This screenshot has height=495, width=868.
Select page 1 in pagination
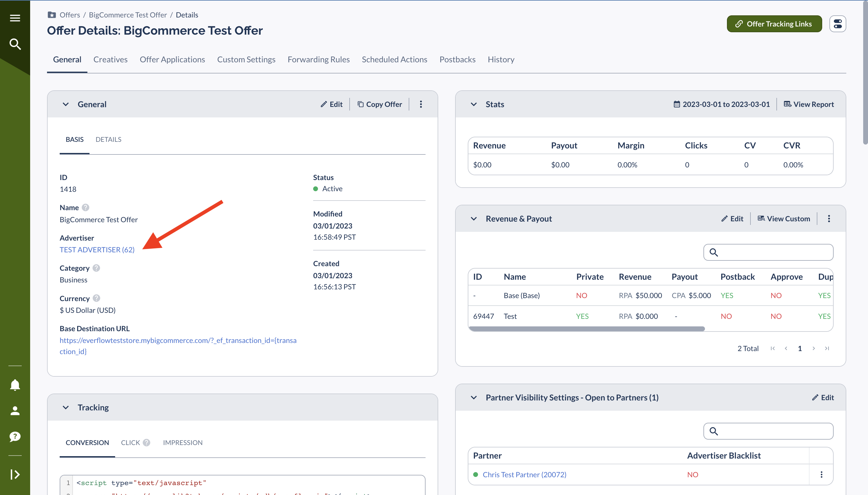800,348
